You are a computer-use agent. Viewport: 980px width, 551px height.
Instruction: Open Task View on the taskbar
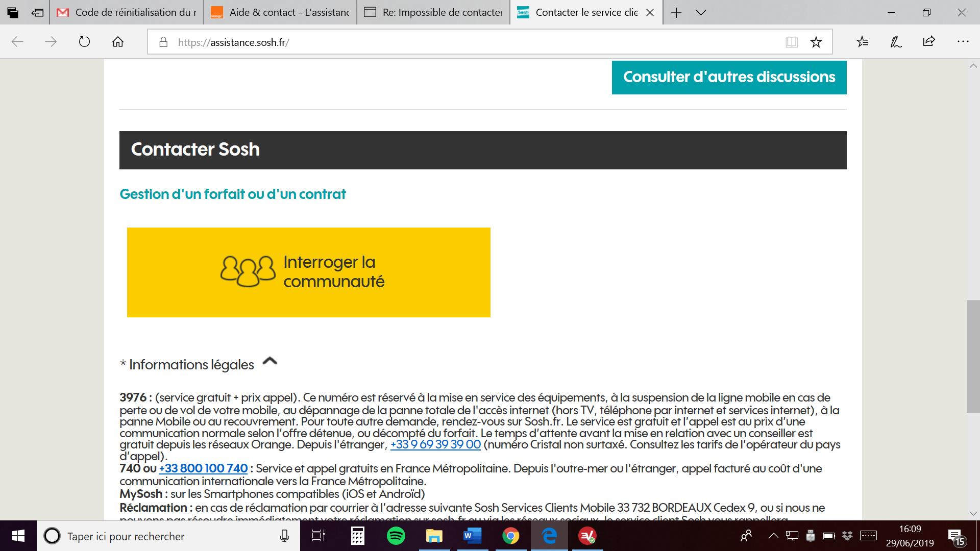click(x=318, y=536)
